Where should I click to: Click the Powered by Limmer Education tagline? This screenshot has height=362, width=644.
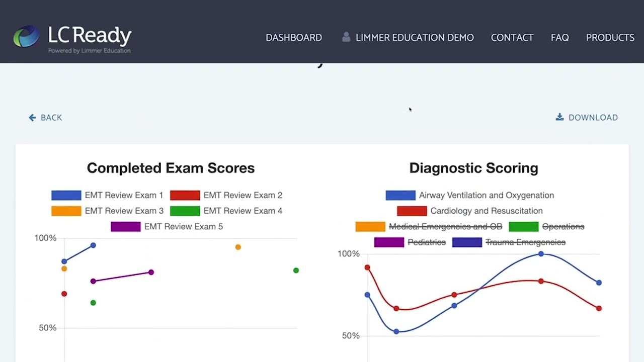coord(89,51)
